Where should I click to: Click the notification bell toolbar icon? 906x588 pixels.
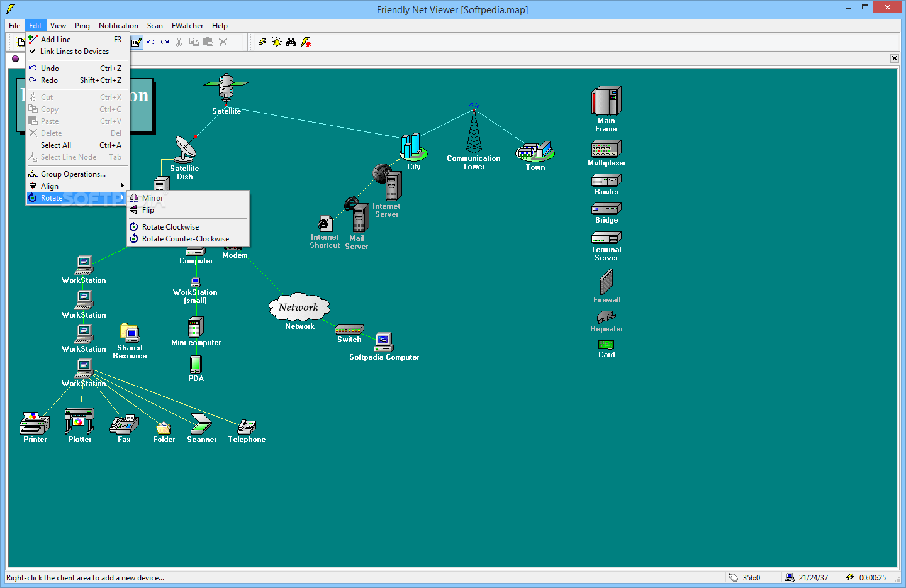[277, 42]
